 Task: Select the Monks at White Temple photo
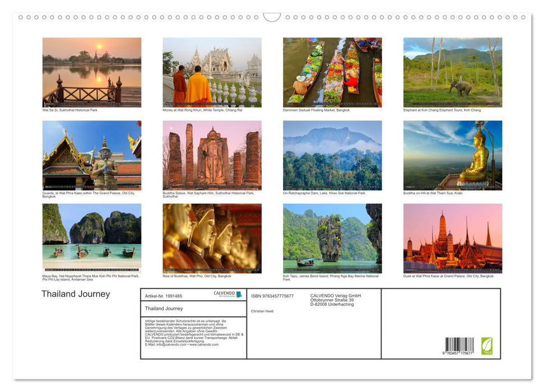(x=212, y=72)
